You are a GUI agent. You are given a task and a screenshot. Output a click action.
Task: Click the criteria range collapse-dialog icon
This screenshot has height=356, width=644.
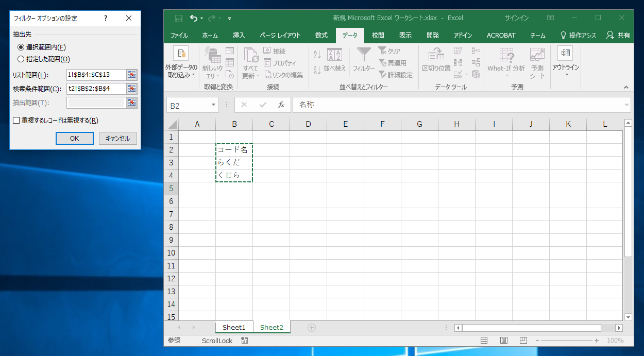132,89
